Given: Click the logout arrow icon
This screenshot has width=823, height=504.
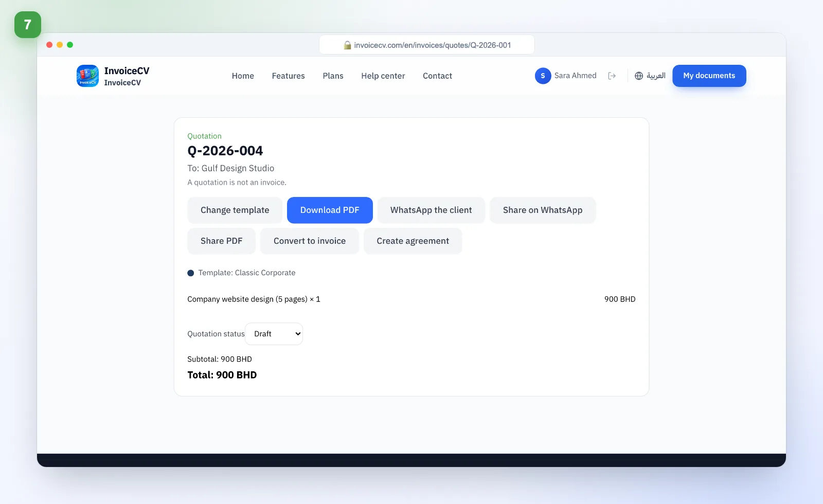Looking at the screenshot, I should 612,76.
